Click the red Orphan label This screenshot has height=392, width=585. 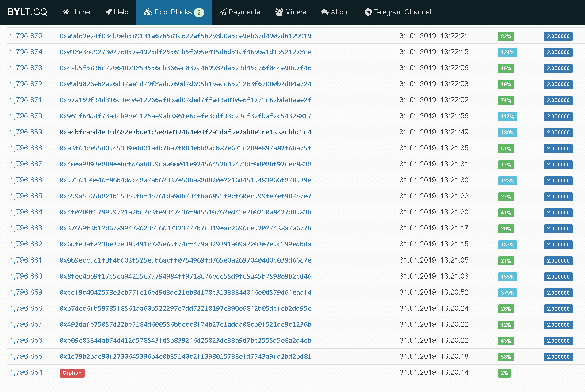pos(72,373)
